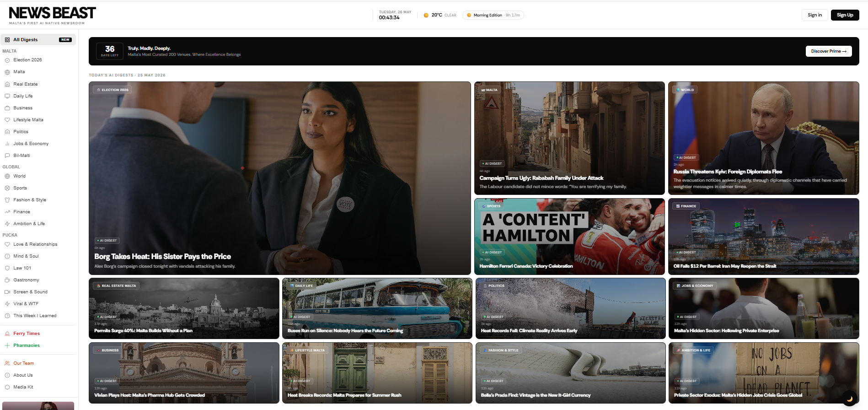Open 'Campaign Turns Ugly: Rababah Family Under Attack'

[541, 178]
